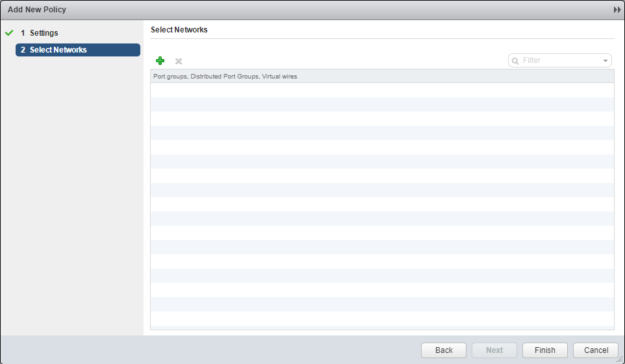Click the green checkmark beside Settings
625x364 pixels.
[x=9, y=33]
